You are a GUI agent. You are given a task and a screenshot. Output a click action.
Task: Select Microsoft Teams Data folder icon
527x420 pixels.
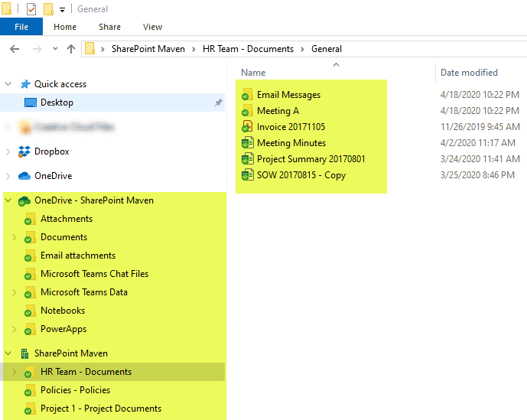tap(30, 292)
